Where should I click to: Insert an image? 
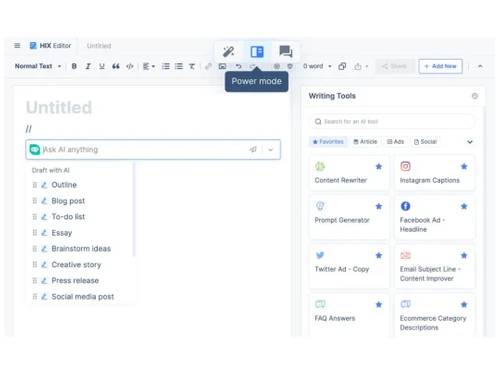(x=222, y=66)
